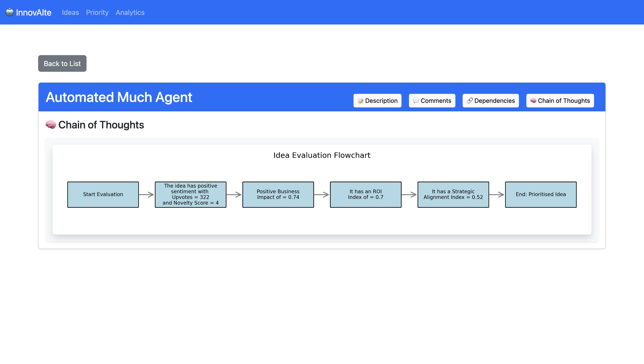
Task: Click the link icon on Dependencies button
Action: tap(470, 100)
